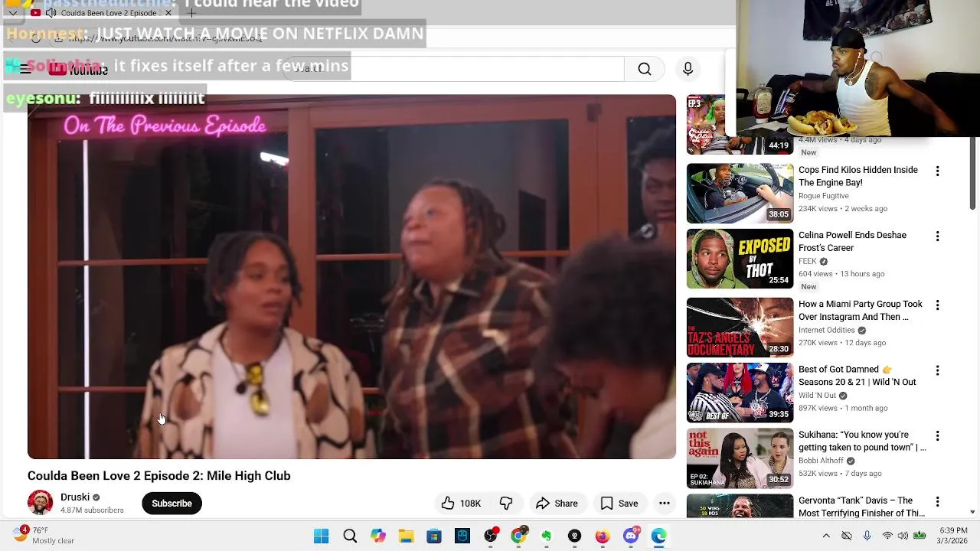Open more actions ellipsis under video
Viewport: 980px width, 551px height.
(x=665, y=504)
